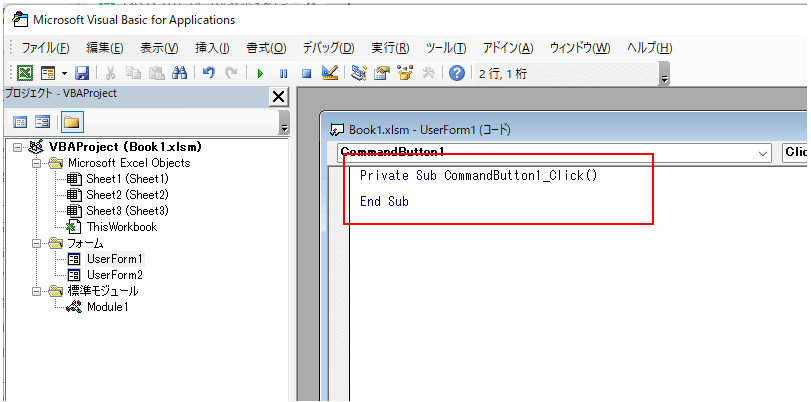Viewport: 811px width, 402px height.
Task: Click the code window icon beside Book1.xlsm title
Action: (337, 130)
